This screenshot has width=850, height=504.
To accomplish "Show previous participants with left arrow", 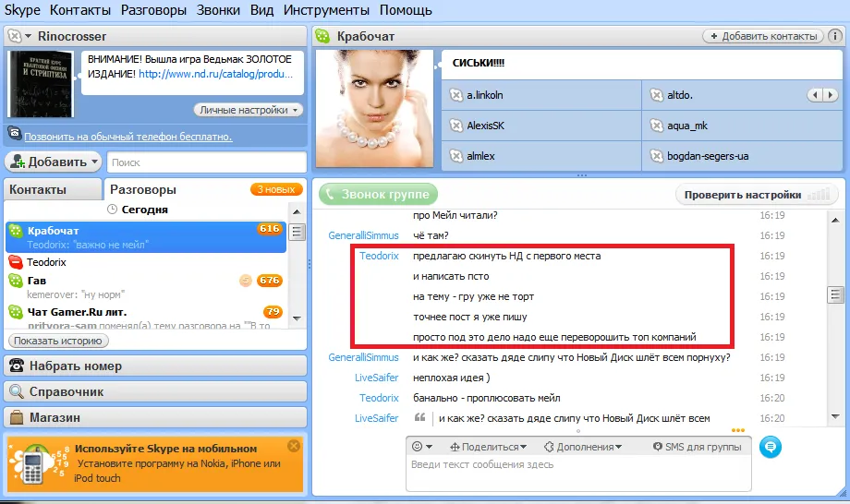I will point(815,95).
